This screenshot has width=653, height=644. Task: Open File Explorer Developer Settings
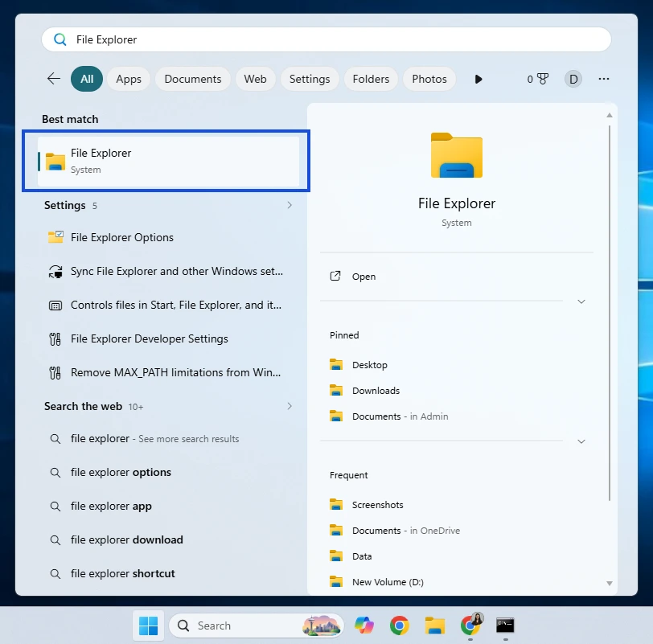click(168, 338)
